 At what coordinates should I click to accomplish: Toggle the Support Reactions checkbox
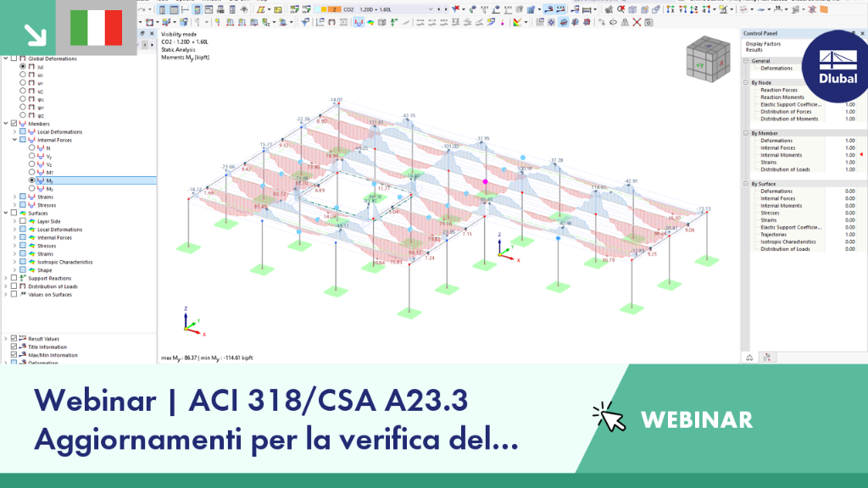tap(14, 278)
